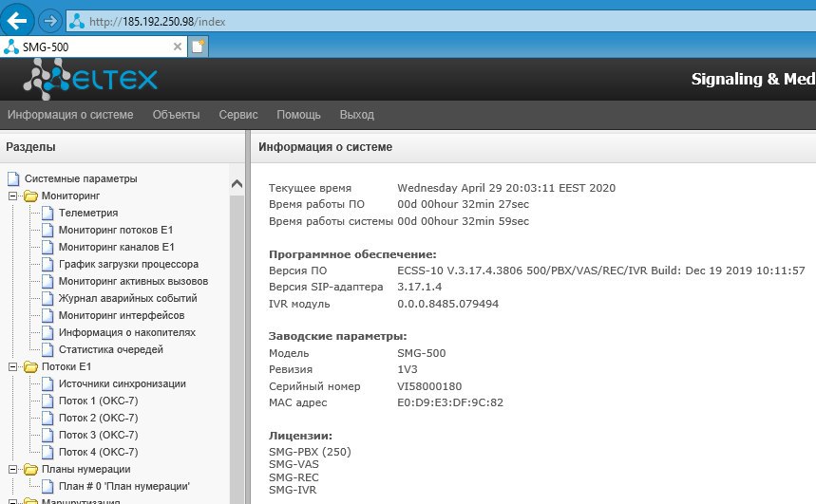Click the Поток 4 (ОКС-7) page icon
The image size is (816, 504).
coord(47,453)
